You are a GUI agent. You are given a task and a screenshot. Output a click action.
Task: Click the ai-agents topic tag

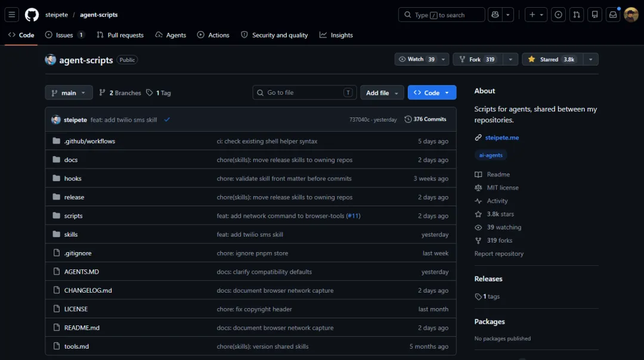(x=491, y=155)
